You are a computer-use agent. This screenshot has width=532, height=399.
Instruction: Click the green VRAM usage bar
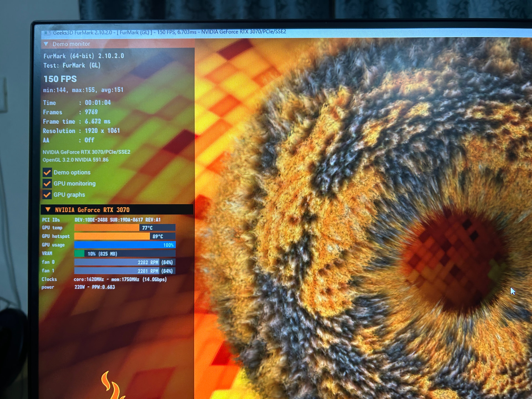click(x=79, y=254)
